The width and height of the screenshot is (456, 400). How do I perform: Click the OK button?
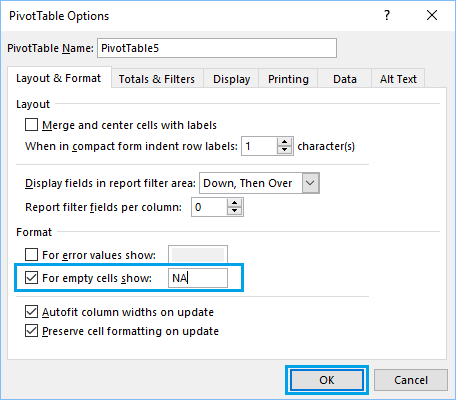pos(327,380)
